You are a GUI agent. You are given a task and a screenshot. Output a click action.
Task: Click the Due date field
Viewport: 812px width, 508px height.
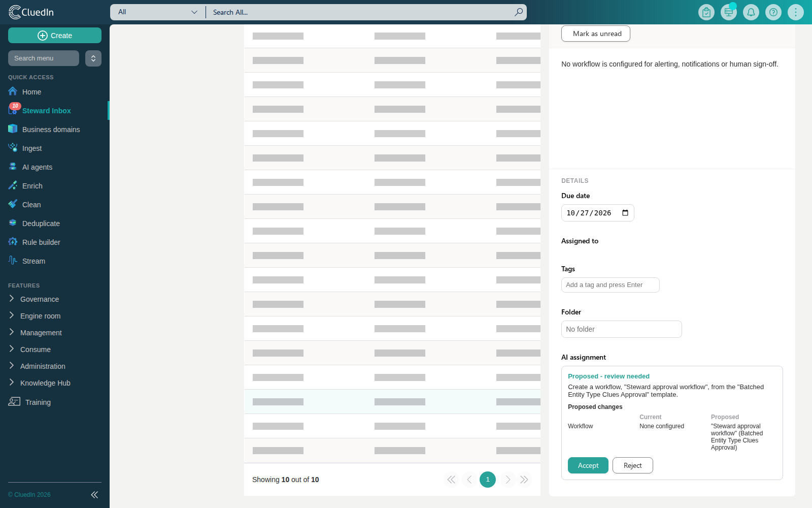coord(598,213)
